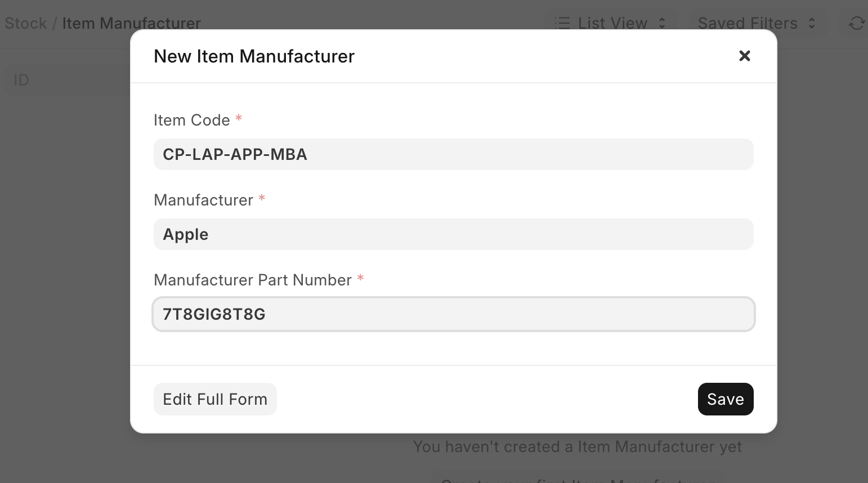The height and width of the screenshot is (483, 868).
Task: Click the refresh icon in the top bar
Action: pyautogui.click(x=856, y=23)
